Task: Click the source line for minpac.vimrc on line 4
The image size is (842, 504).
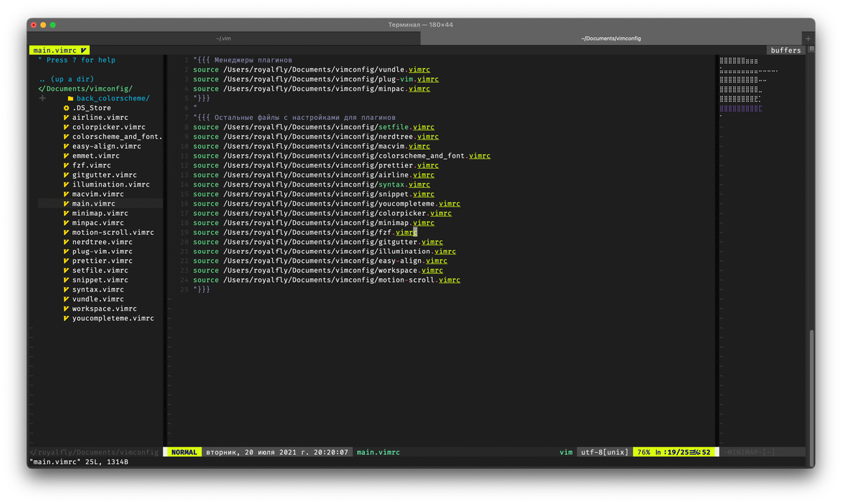Action: 312,89
